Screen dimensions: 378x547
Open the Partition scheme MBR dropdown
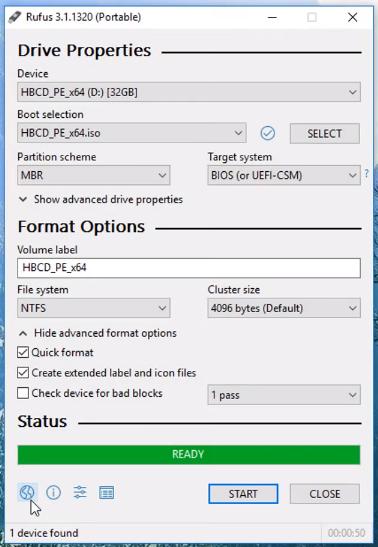point(93,175)
